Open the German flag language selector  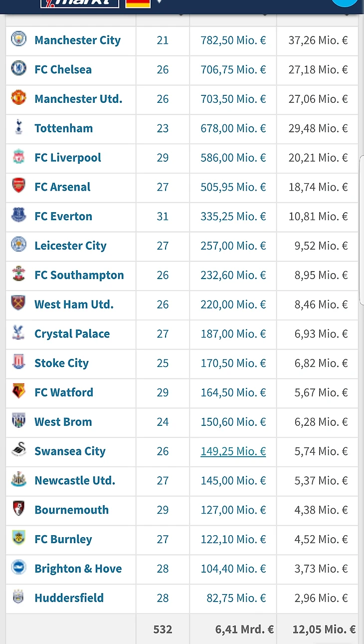point(138,3)
